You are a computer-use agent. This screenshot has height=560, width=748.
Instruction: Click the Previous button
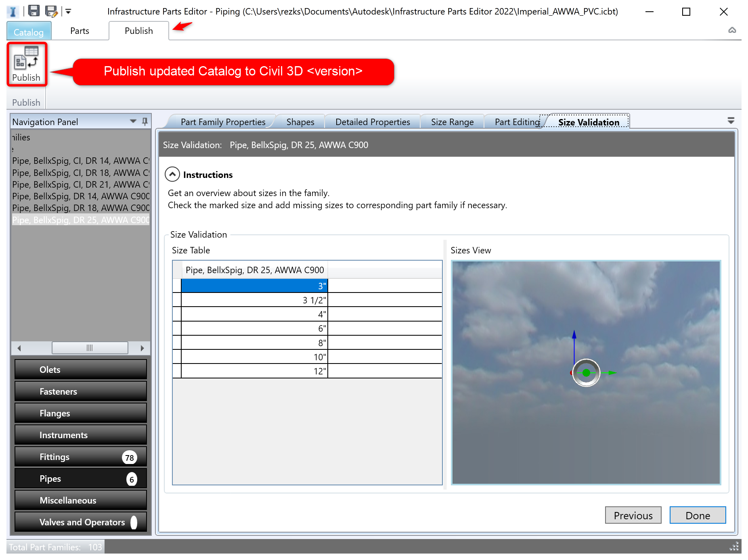tap(633, 515)
